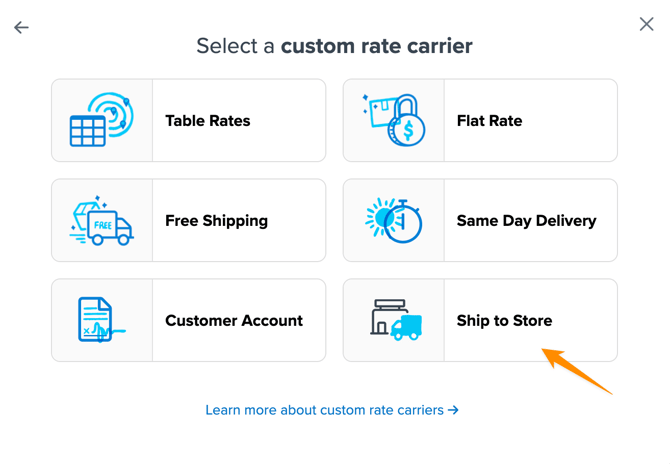Click the Flat Rate padlock dollar icon
The width and height of the screenshot is (670, 464).
[394, 121]
